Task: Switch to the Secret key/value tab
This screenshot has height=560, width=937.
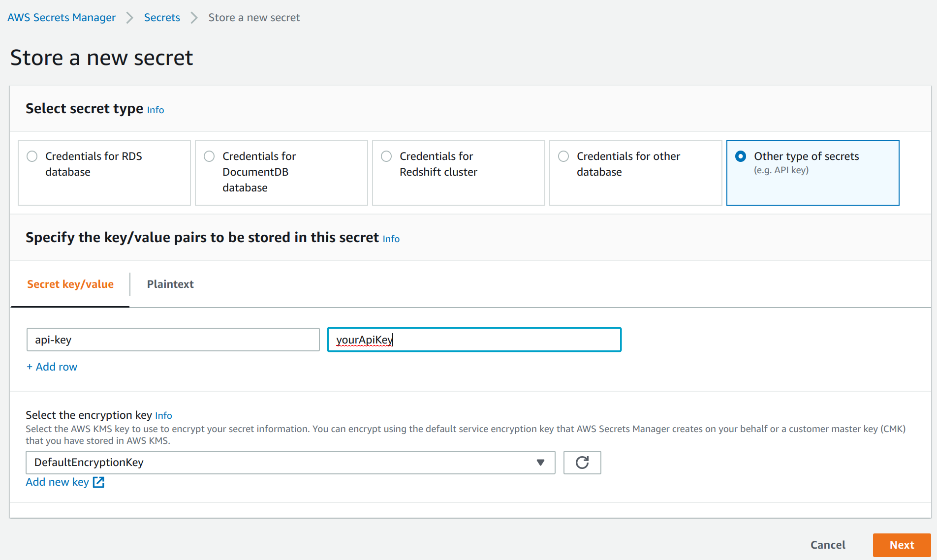Action: (70, 284)
